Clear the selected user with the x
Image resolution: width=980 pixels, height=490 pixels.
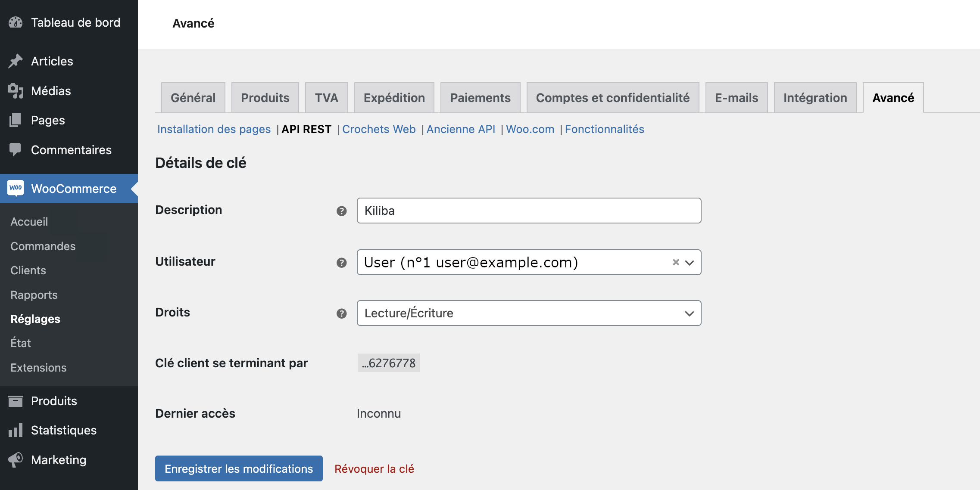click(676, 262)
